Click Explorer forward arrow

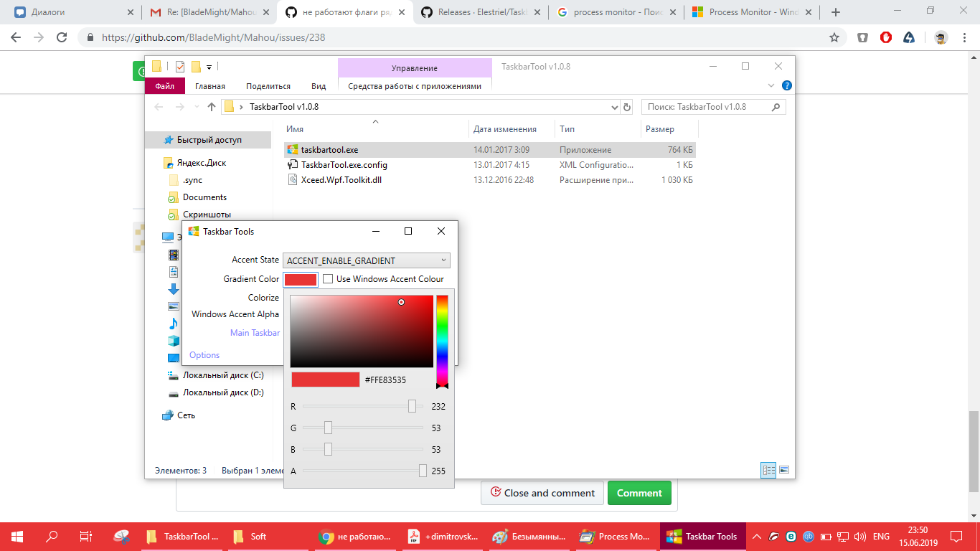(179, 107)
